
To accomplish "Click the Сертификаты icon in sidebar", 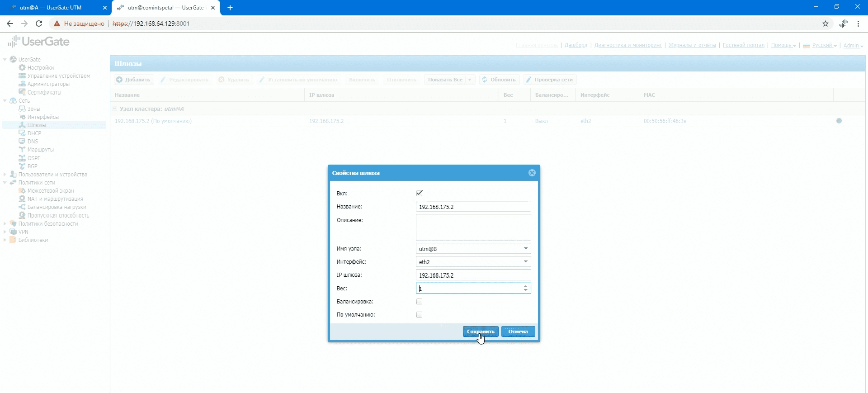I will tap(22, 92).
